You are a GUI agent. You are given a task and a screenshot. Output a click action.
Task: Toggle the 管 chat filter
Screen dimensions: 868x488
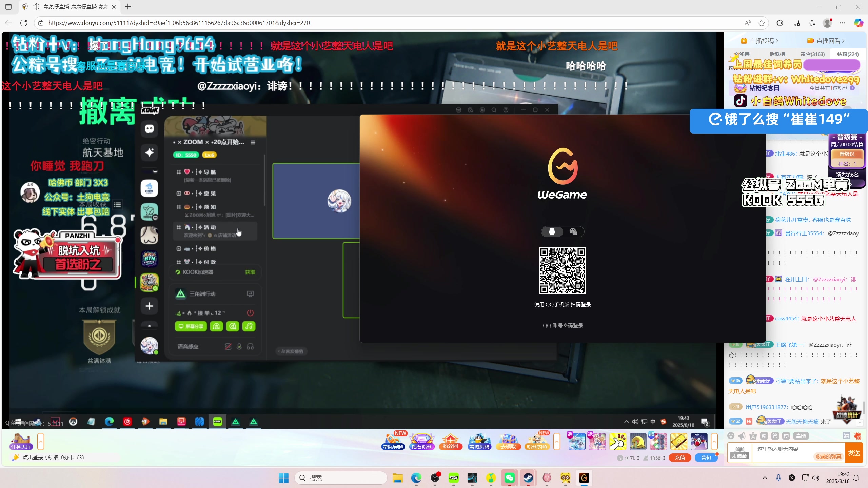[775, 436]
